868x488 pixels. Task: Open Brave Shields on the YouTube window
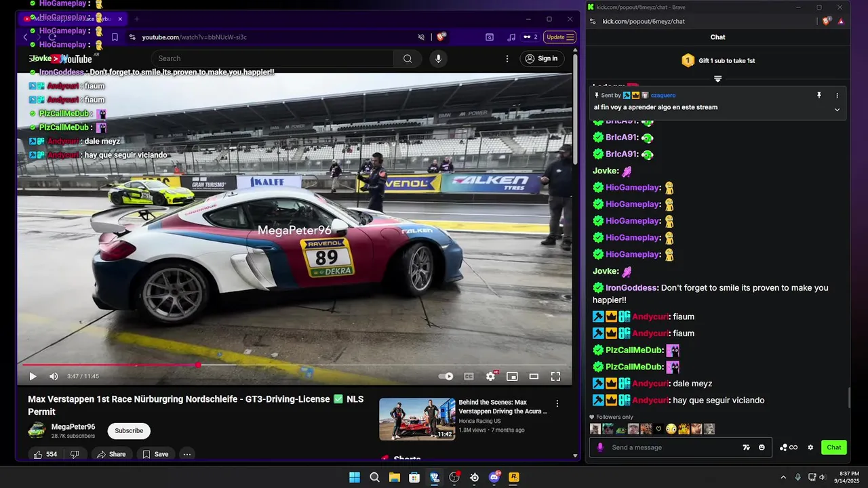point(441,37)
